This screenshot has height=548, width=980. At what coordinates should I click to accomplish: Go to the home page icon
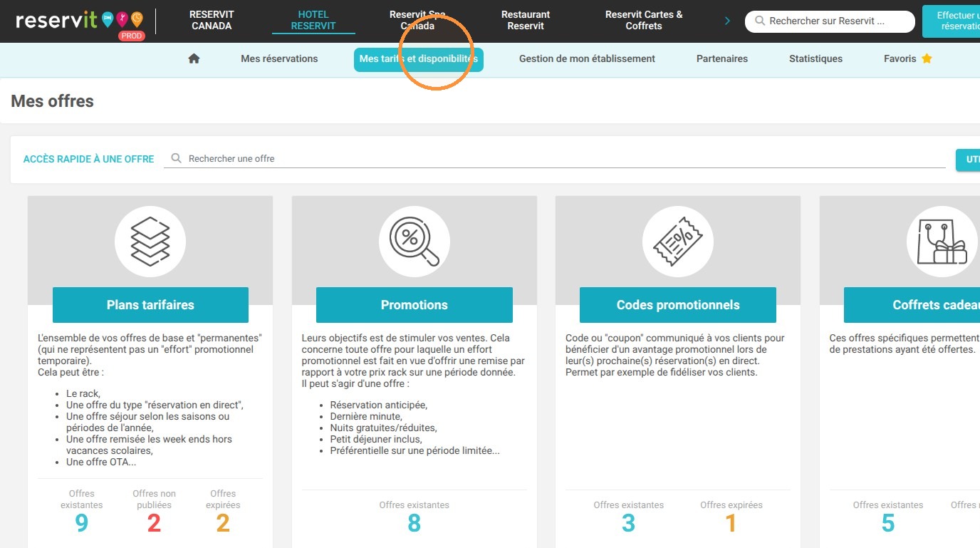194,59
